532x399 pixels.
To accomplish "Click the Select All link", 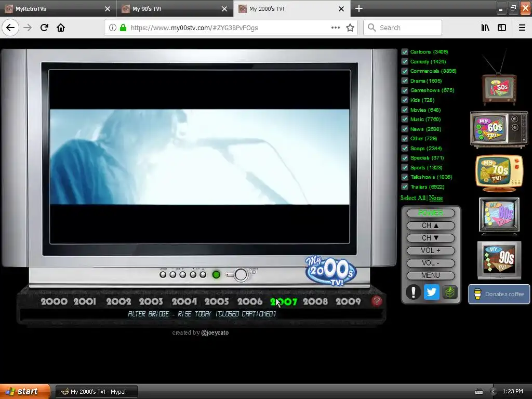I will coord(413,198).
